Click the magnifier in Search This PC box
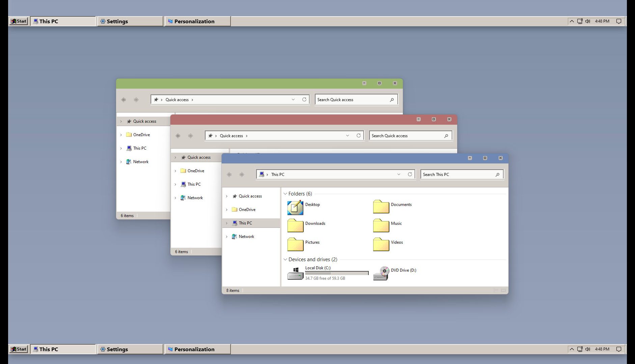The width and height of the screenshot is (635, 364). click(x=497, y=175)
